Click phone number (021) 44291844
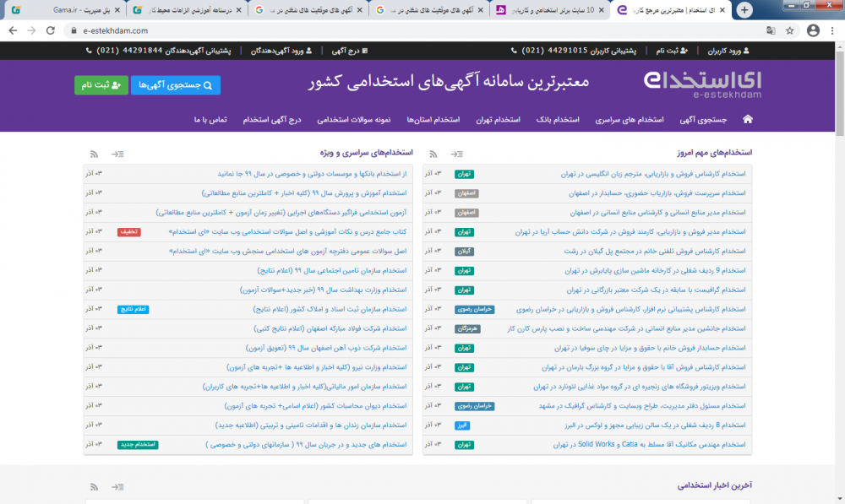The width and height of the screenshot is (845, 504). pyautogui.click(x=129, y=51)
